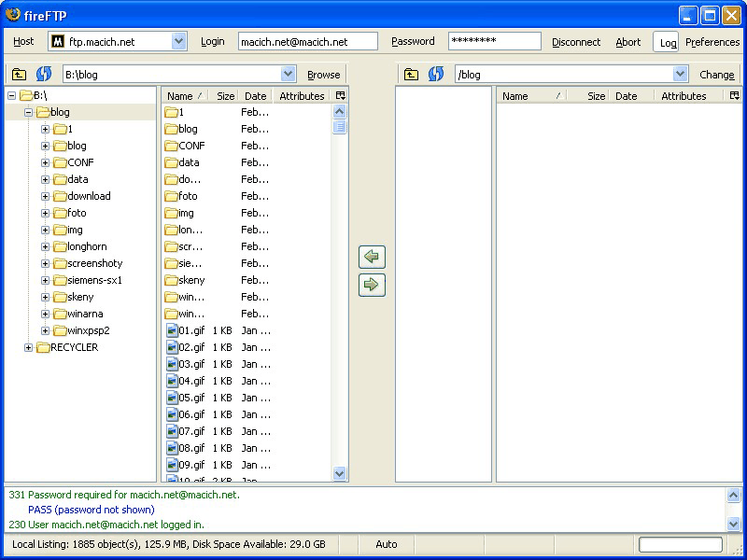Click log line '230 User macich.net@macich.net logged in.'

[x=106, y=525]
